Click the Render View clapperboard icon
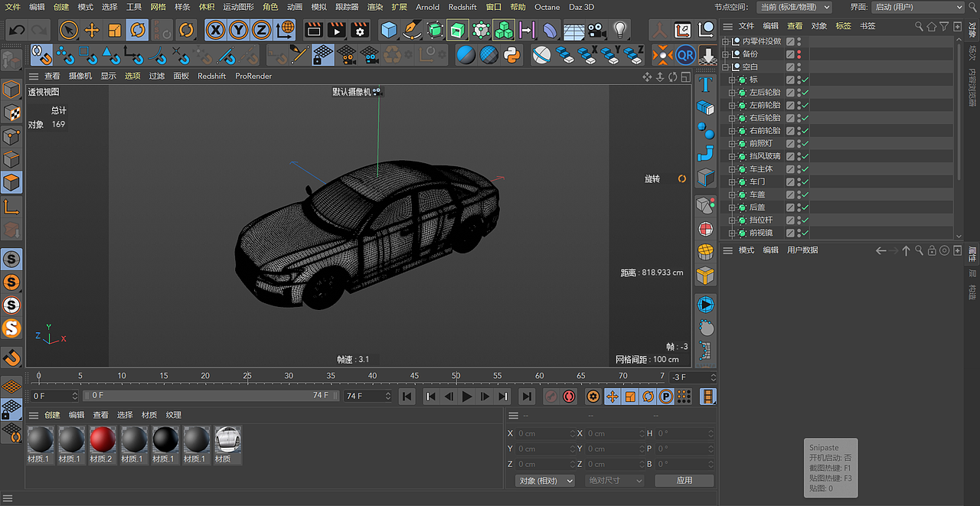The width and height of the screenshot is (980, 506). 314,30
